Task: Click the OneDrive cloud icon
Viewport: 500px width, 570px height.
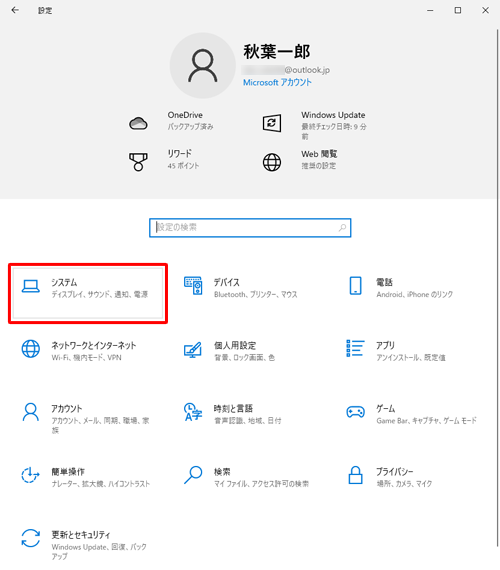Action: point(138,124)
